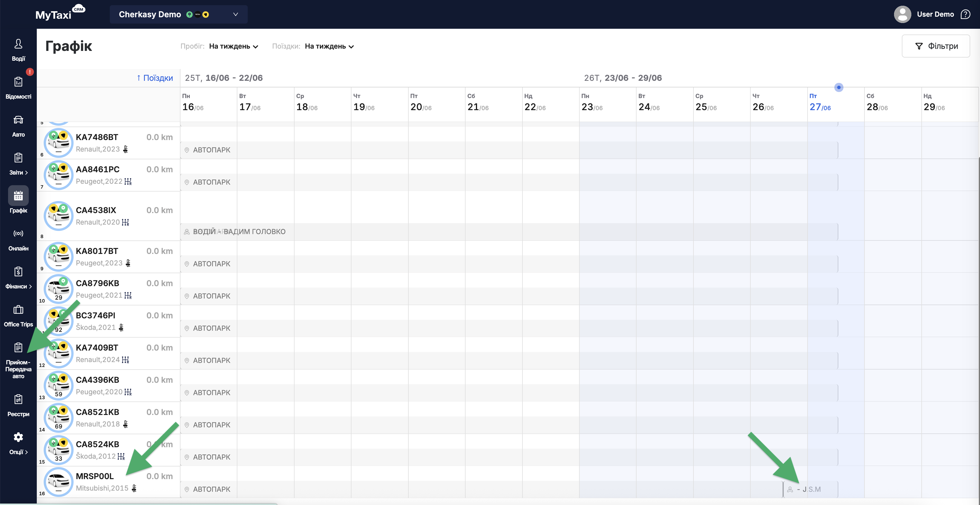980x505 pixels.
Task: Click the User Demo avatar icon
Action: click(x=902, y=14)
